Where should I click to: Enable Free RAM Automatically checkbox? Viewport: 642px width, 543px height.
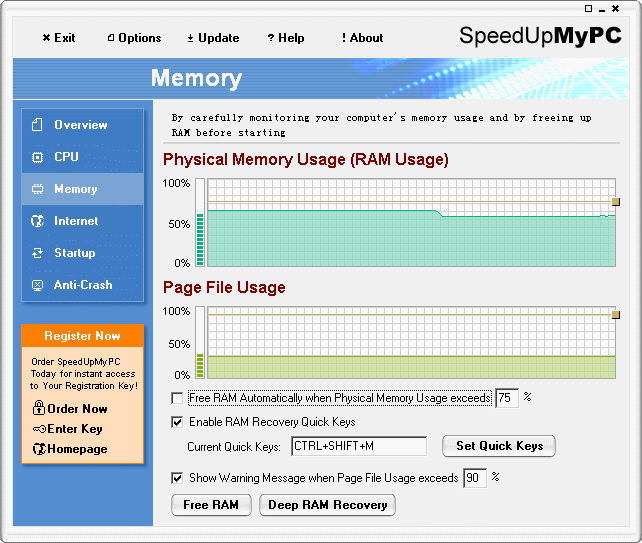tap(177, 398)
